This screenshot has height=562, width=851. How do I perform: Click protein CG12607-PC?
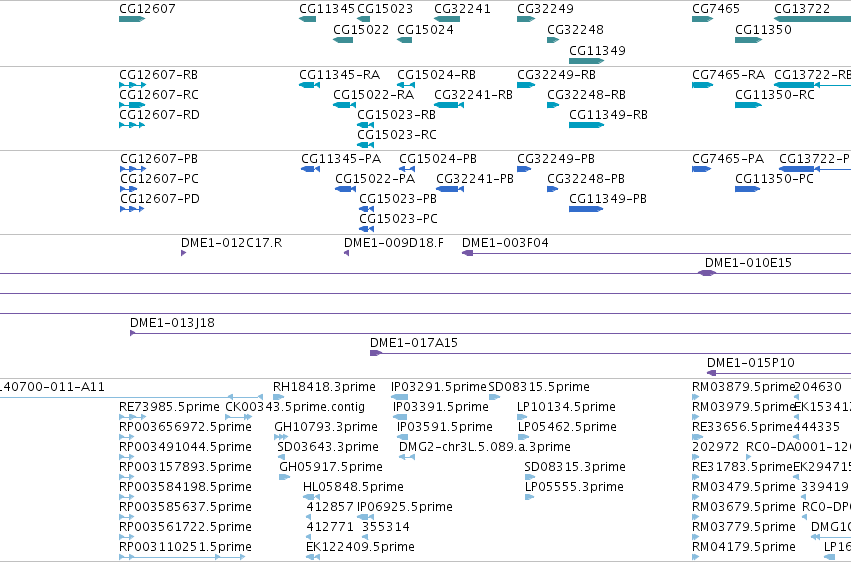[x=129, y=189]
